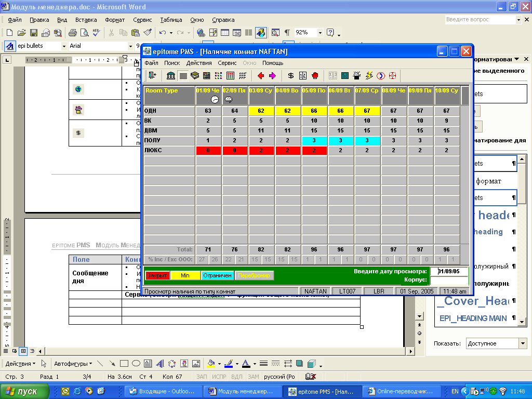Open the Поиск menu in epitome PMS
532x399 pixels.
(172, 63)
